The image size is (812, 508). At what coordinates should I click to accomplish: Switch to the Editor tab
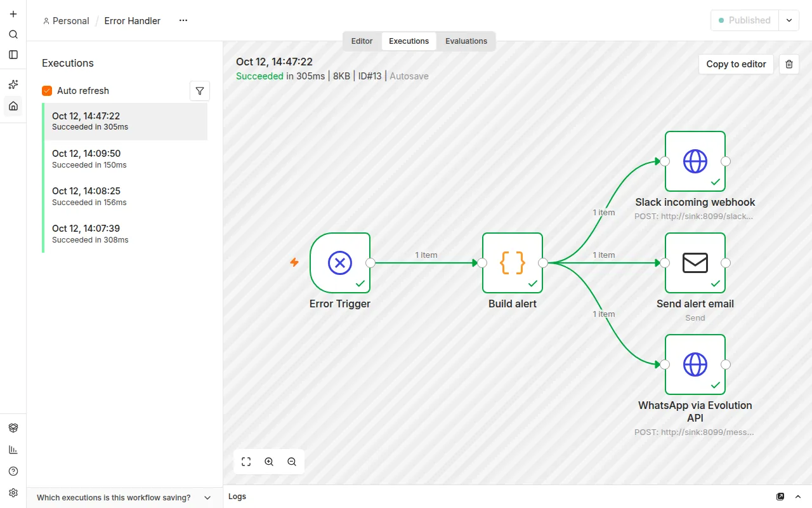[362, 41]
